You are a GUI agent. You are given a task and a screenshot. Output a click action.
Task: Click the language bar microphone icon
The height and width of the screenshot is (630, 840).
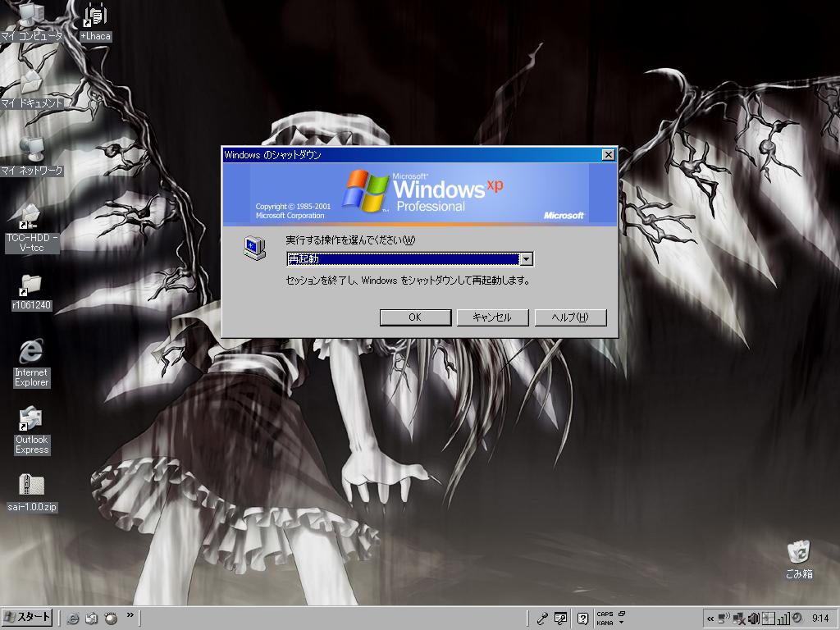point(542,619)
